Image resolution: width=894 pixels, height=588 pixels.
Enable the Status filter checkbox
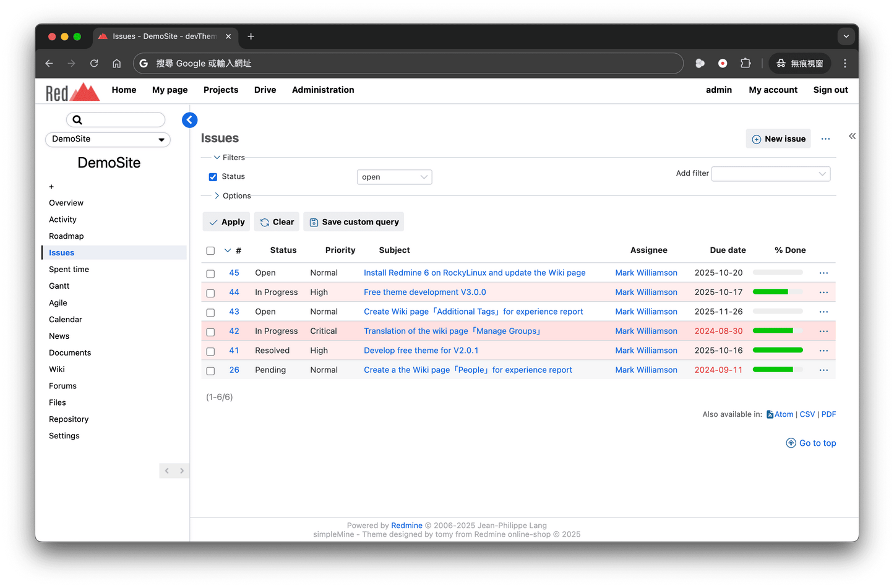click(213, 177)
